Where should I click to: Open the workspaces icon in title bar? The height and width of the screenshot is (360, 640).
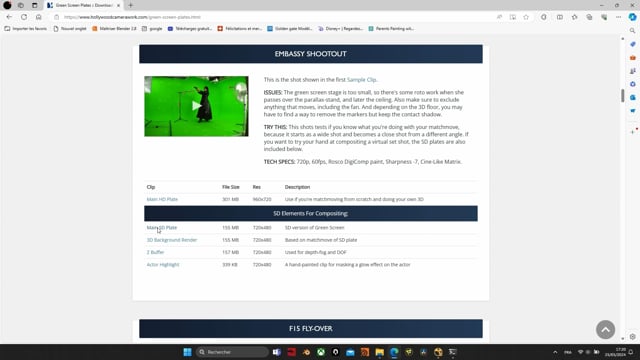[x=21, y=5]
